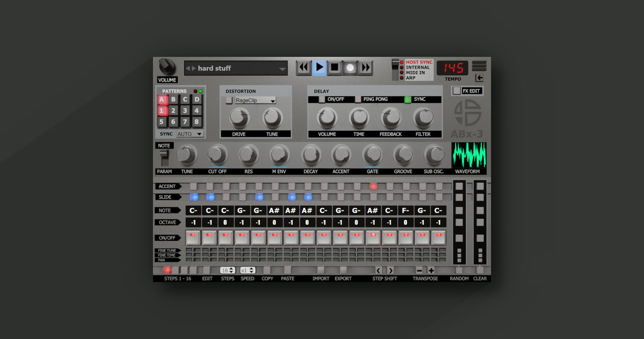Click the FX Edit button
This screenshot has width=644, height=339.
467,91
